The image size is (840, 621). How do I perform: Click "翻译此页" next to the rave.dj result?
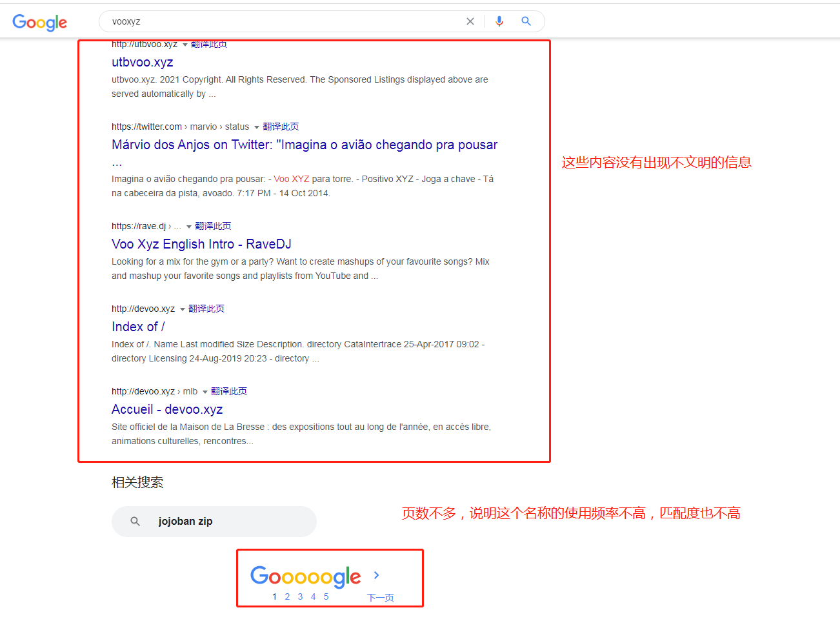coord(213,225)
